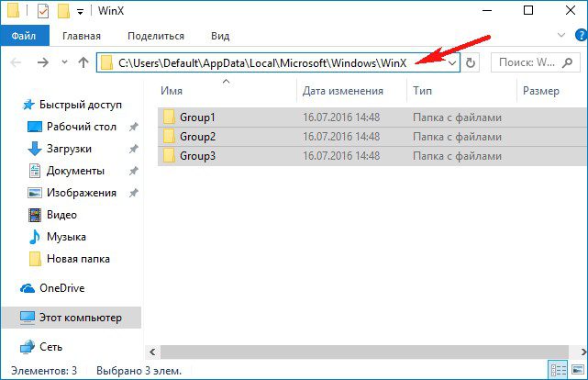
Task: Click the OneDrive cloud icon
Action: (28, 288)
